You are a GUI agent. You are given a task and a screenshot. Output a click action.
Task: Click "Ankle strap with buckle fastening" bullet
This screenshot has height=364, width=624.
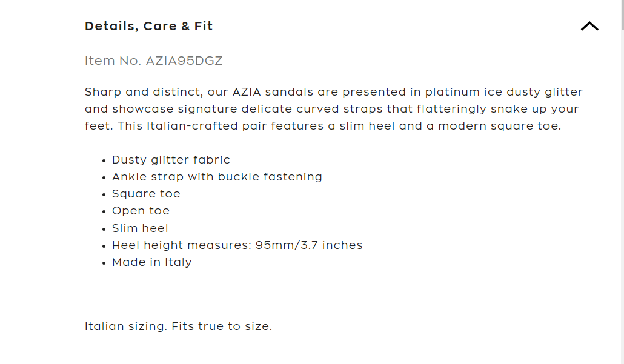tap(217, 177)
